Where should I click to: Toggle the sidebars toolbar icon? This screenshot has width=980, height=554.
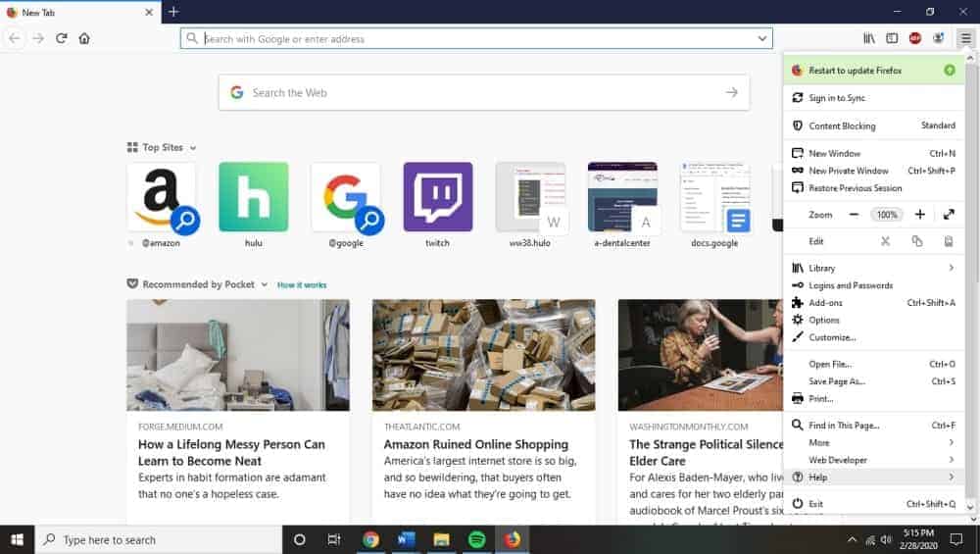892,38
